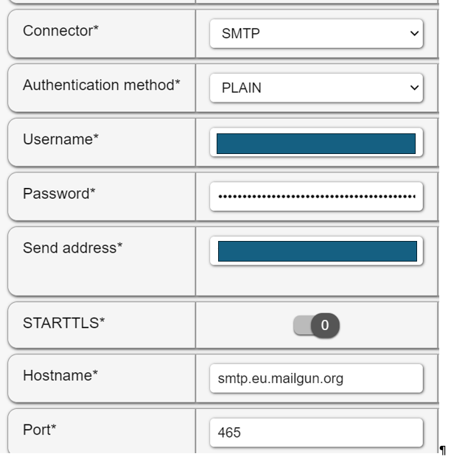
Task: Click the Authentication method* label
Action: (x=101, y=85)
